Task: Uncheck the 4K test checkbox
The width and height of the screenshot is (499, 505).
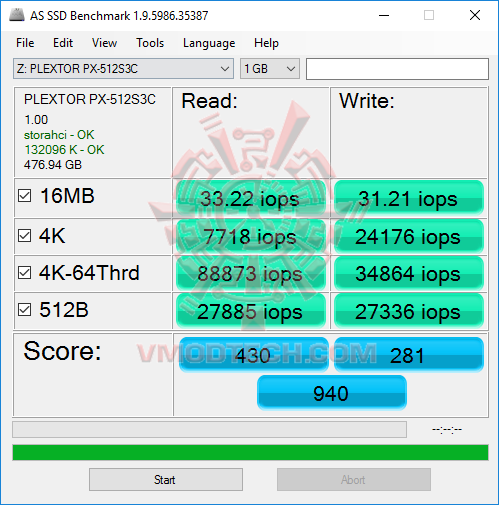Action: pos(25,236)
